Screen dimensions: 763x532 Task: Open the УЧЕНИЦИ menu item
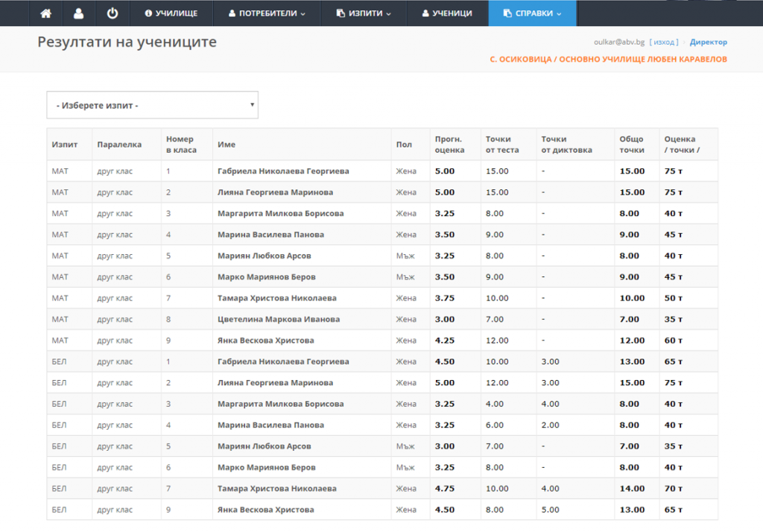tap(447, 13)
